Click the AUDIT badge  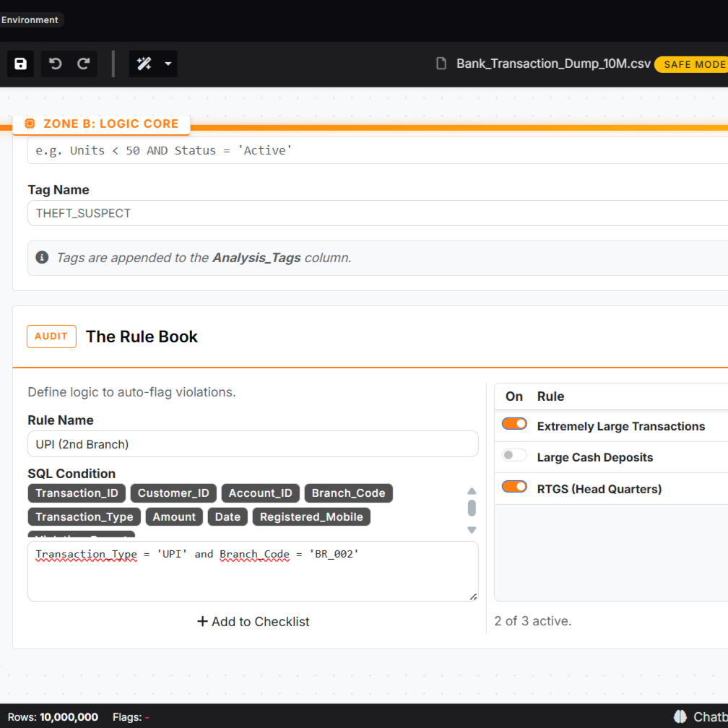(x=51, y=337)
